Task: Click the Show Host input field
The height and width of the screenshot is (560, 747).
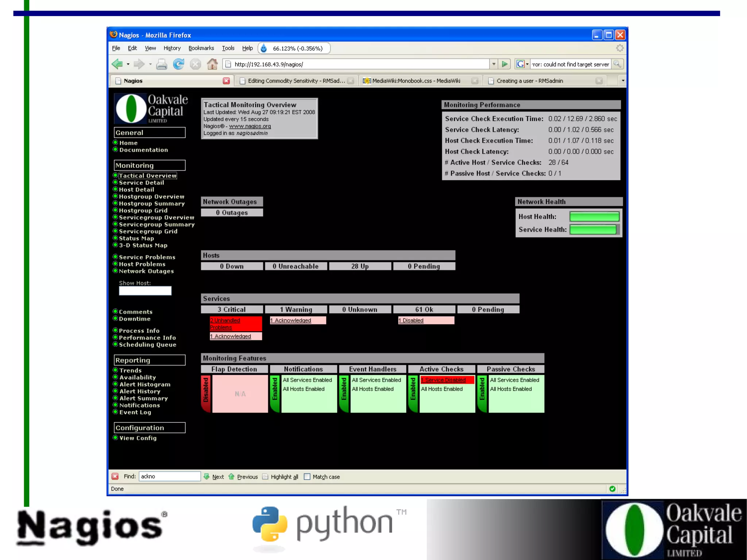Action: [x=145, y=291]
